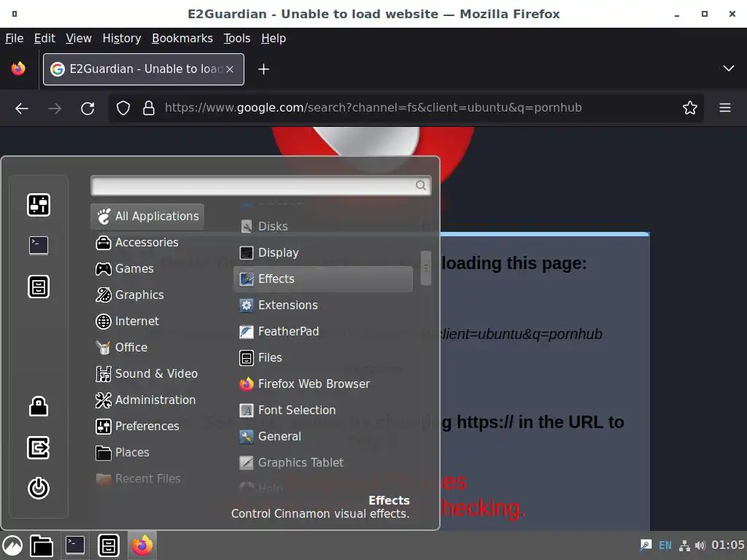Click the application menu search field
Viewport: 747px width, 560px height.
[261, 185]
